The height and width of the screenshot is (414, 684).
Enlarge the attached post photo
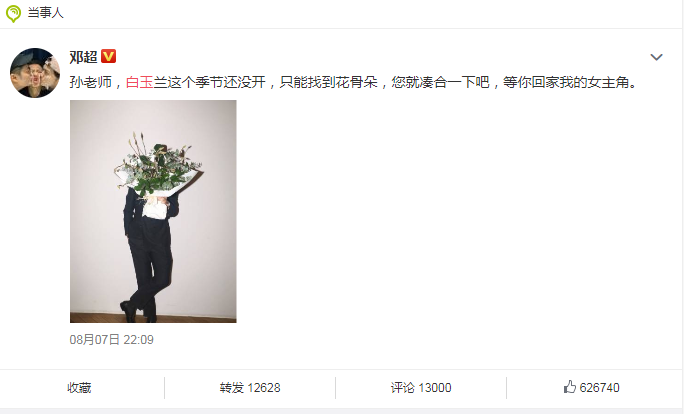(153, 212)
